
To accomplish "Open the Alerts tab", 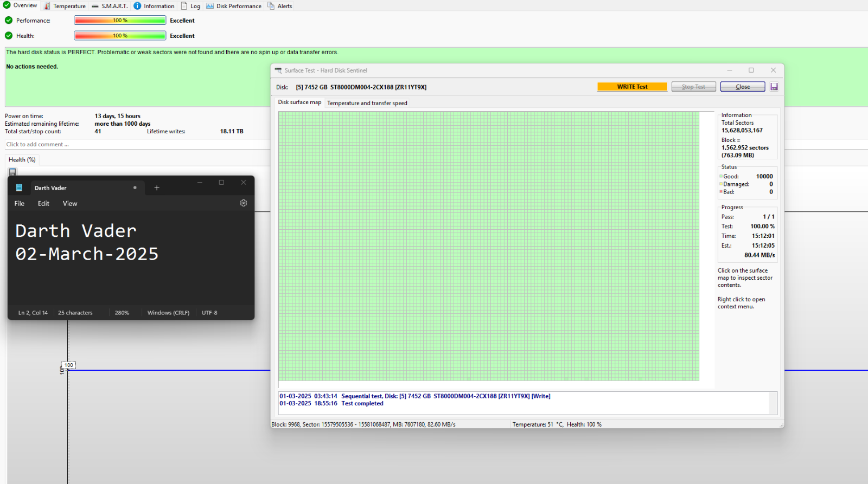I will (x=280, y=6).
